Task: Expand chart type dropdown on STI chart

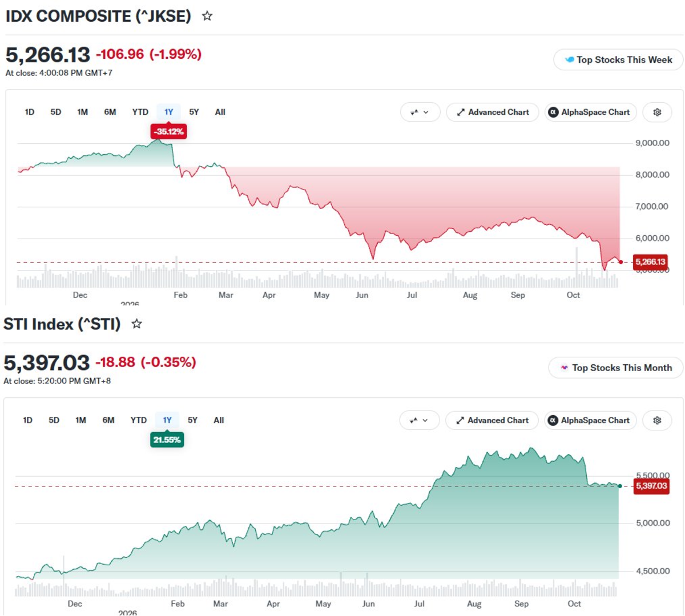Action: 420,420
